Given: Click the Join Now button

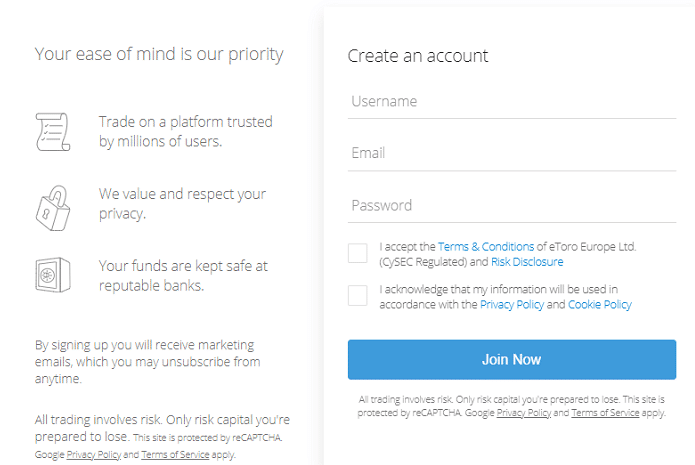Looking at the screenshot, I should [512, 359].
